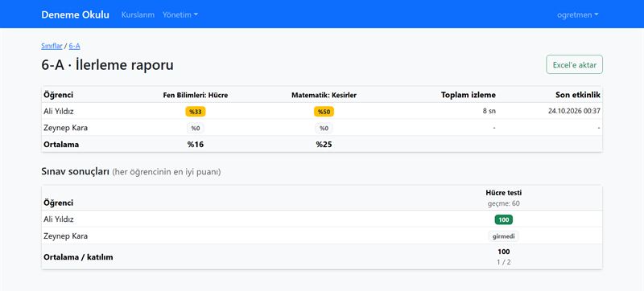
Task: Go to Kurslarım in navbar
Action: pyautogui.click(x=138, y=14)
